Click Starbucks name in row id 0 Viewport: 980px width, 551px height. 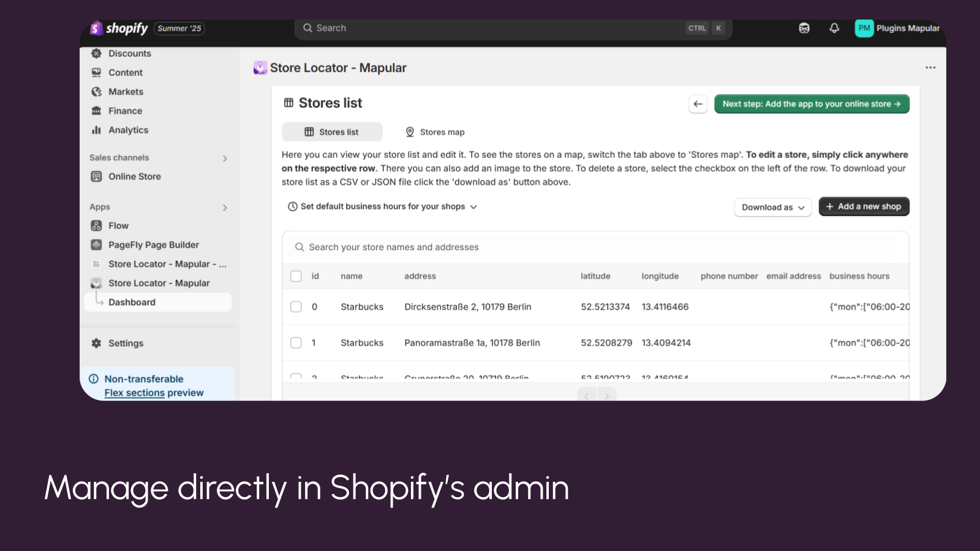(362, 307)
